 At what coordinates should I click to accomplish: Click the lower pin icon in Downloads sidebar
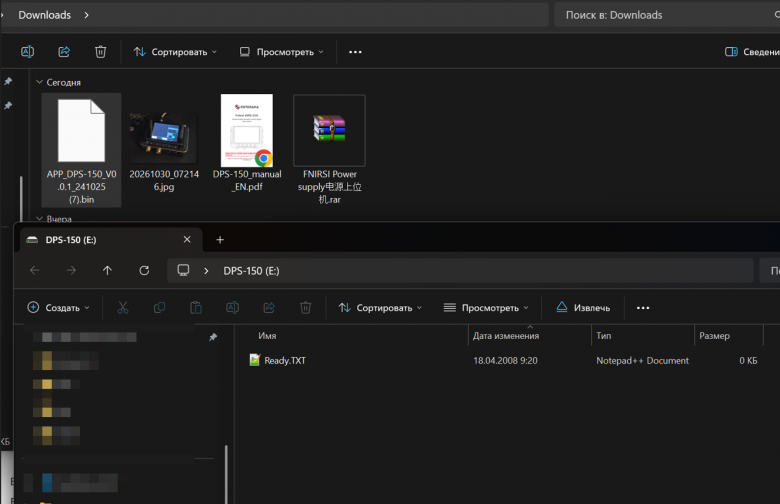tap(8, 105)
